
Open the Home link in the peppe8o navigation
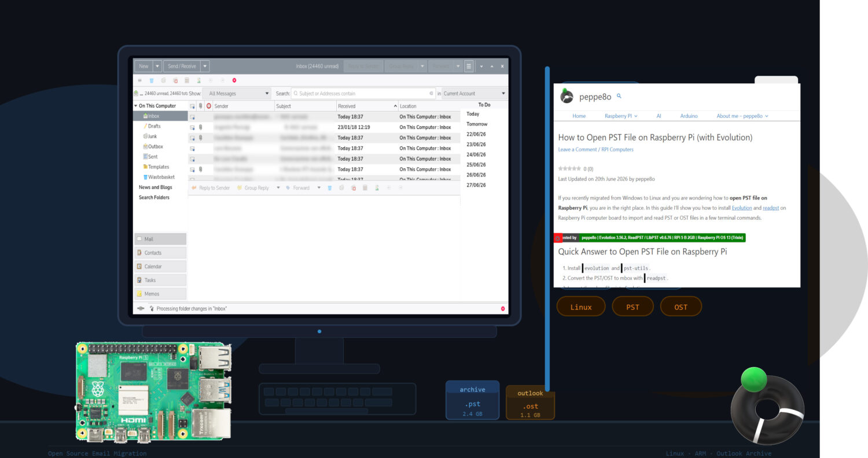click(x=579, y=116)
